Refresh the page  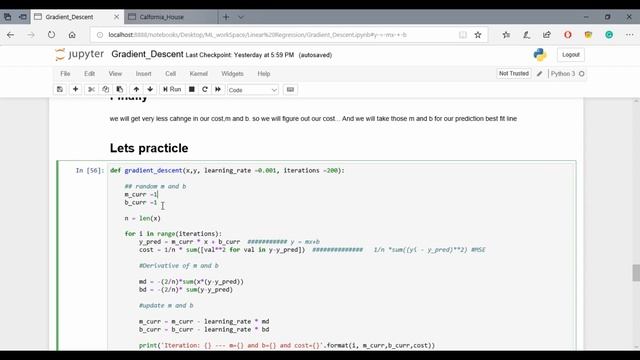tap(51, 35)
